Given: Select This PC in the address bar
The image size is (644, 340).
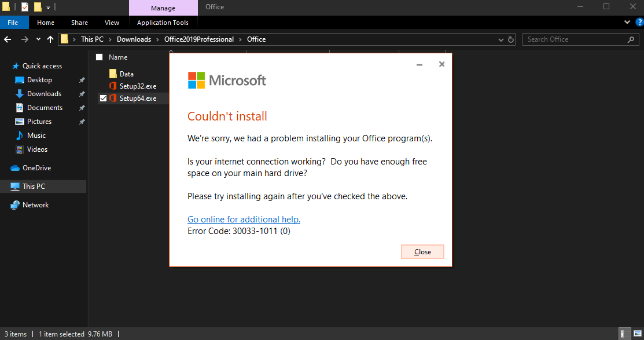Looking at the screenshot, I should [x=92, y=39].
